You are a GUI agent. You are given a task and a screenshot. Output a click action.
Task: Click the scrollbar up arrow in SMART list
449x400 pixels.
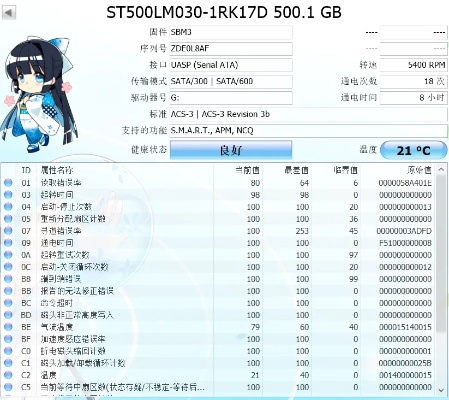click(441, 169)
